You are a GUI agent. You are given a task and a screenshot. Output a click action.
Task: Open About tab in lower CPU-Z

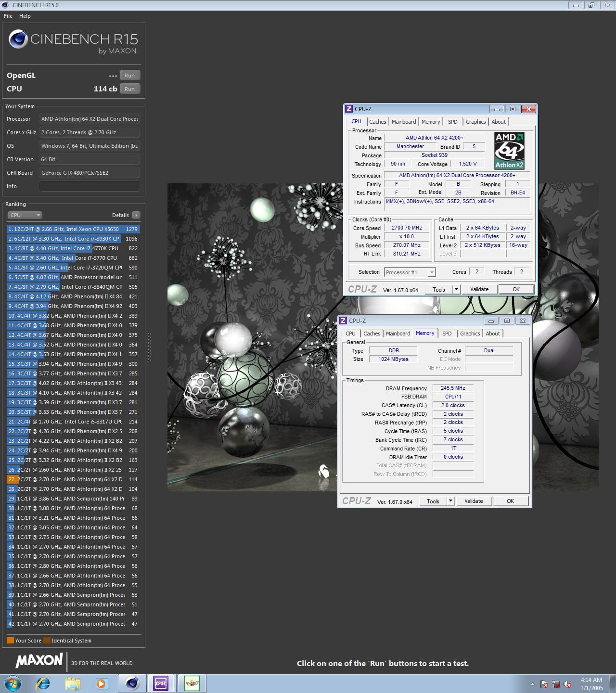pyautogui.click(x=493, y=334)
